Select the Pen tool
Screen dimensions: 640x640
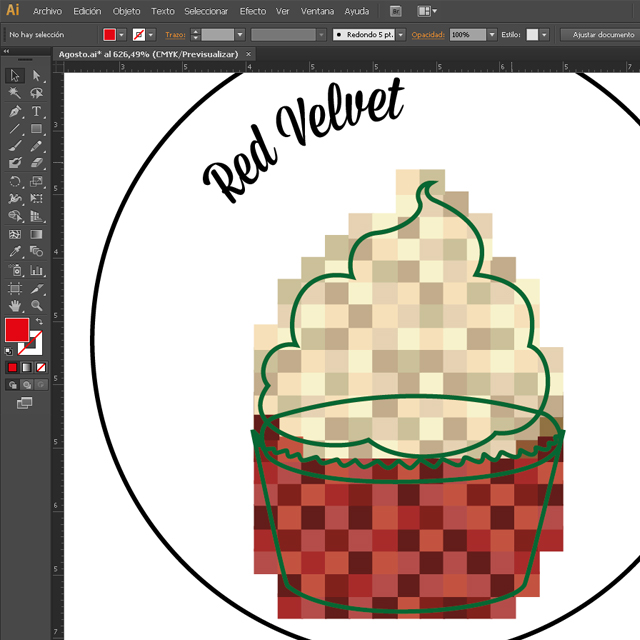(15, 111)
